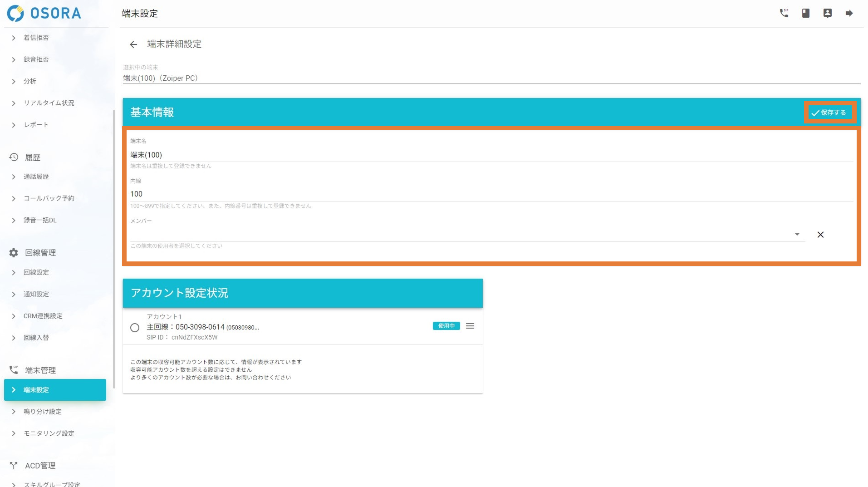The width and height of the screenshot is (868, 487).
Task: Expand the 回線設定 menu chevron
Action: [x=14, y=273]
